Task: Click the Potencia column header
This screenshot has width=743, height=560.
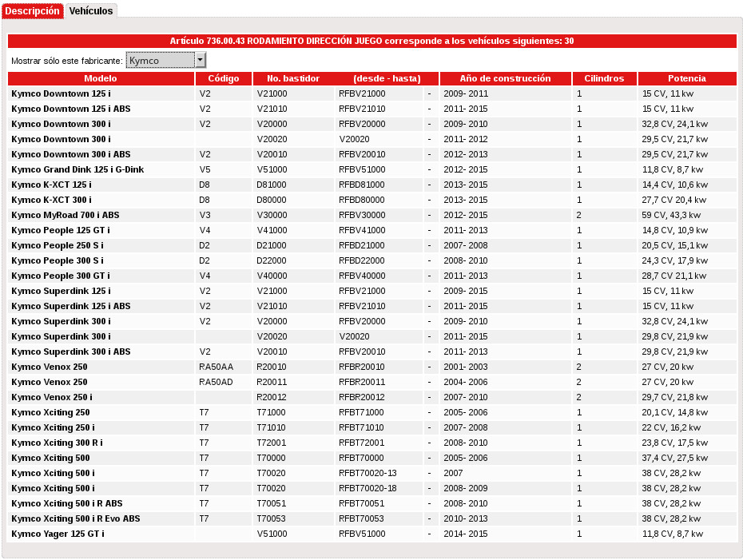Action: coord(687,78)
